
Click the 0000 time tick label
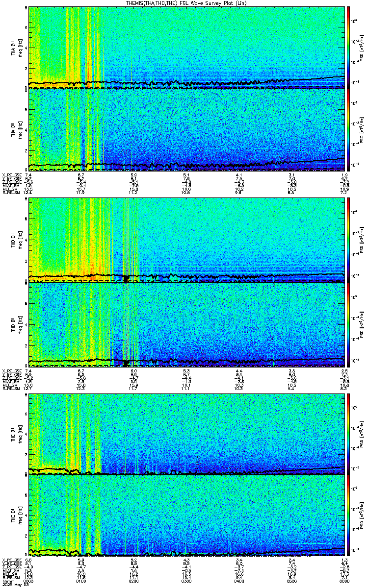(x=28, y=580)
